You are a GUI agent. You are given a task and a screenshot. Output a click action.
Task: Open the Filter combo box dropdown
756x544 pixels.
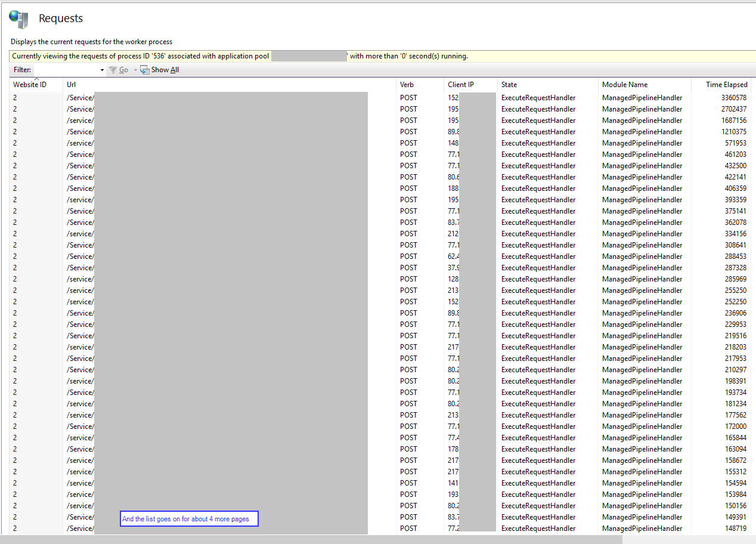coord(101,70)
